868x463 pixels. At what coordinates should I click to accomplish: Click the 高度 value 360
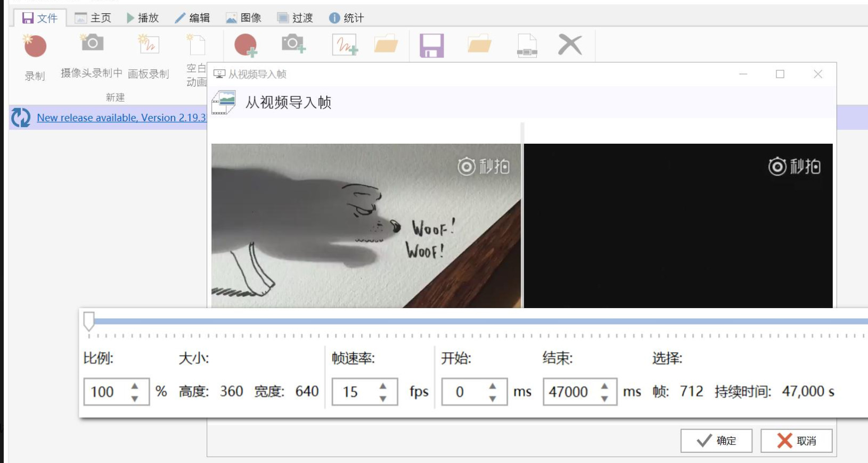coord(232,392)
